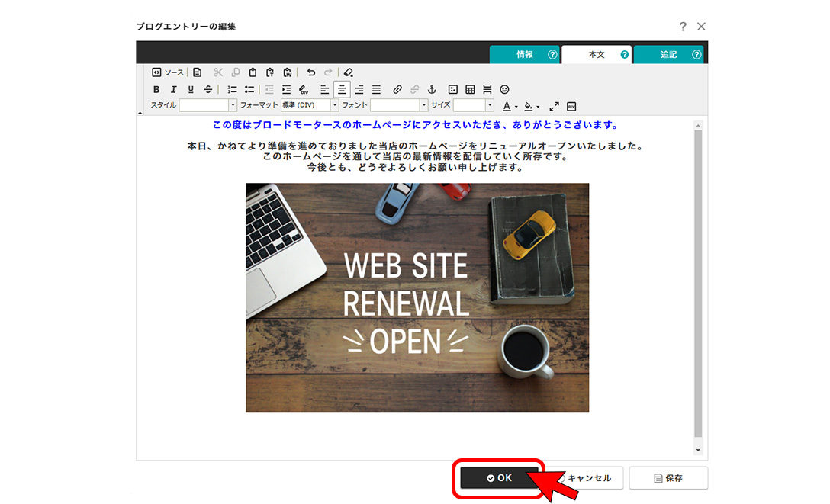This screenshot has width=830, height=504.
Task: Click the Bold formatting icon
Action: (x=156, y=90)
